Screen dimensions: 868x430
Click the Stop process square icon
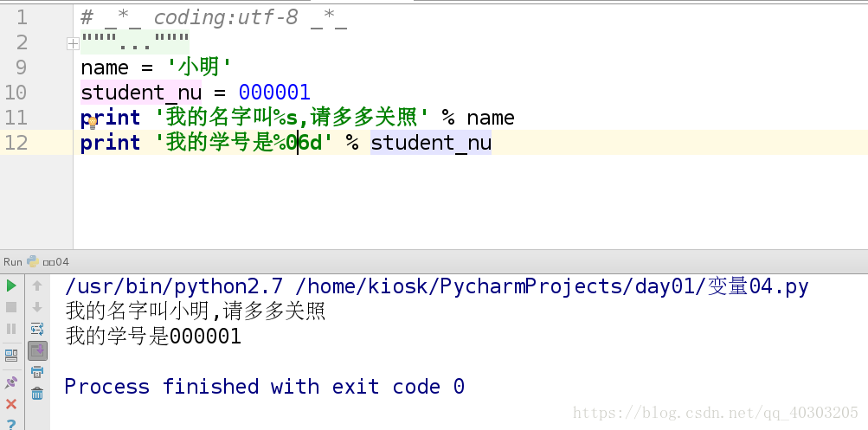tap(11, 307)
